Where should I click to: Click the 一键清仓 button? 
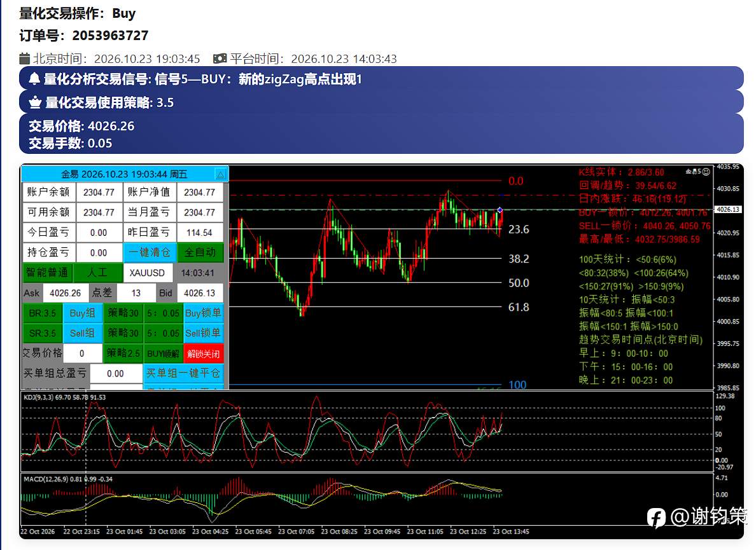[x=150, y=252]
